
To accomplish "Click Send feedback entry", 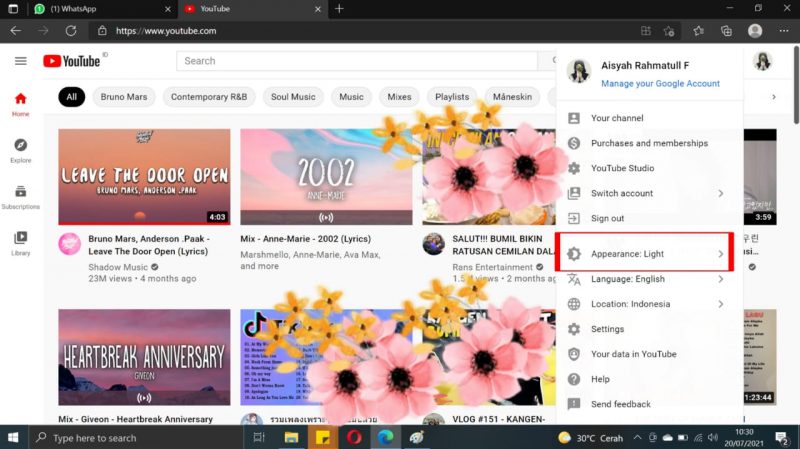I will tap(649, 404).
